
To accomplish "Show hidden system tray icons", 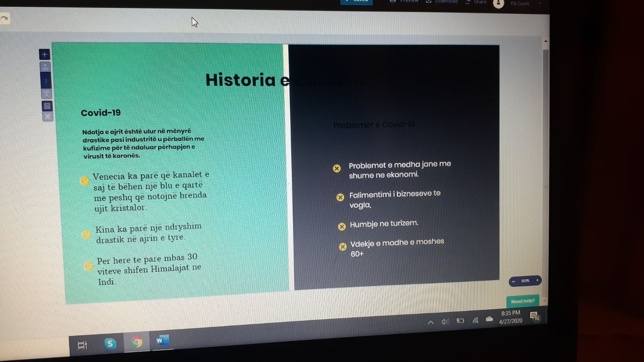I will (x=431, y=322).
